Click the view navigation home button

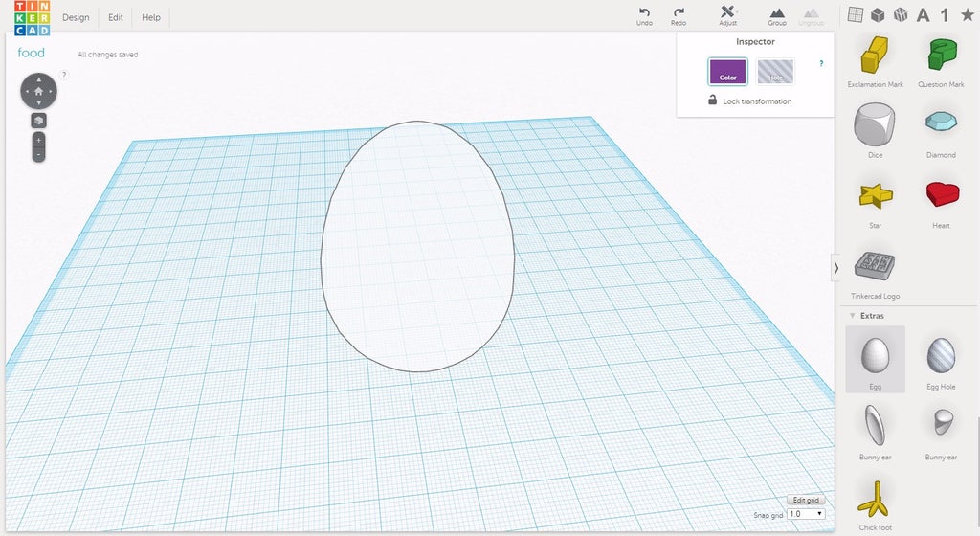click(x=38, y=91)
